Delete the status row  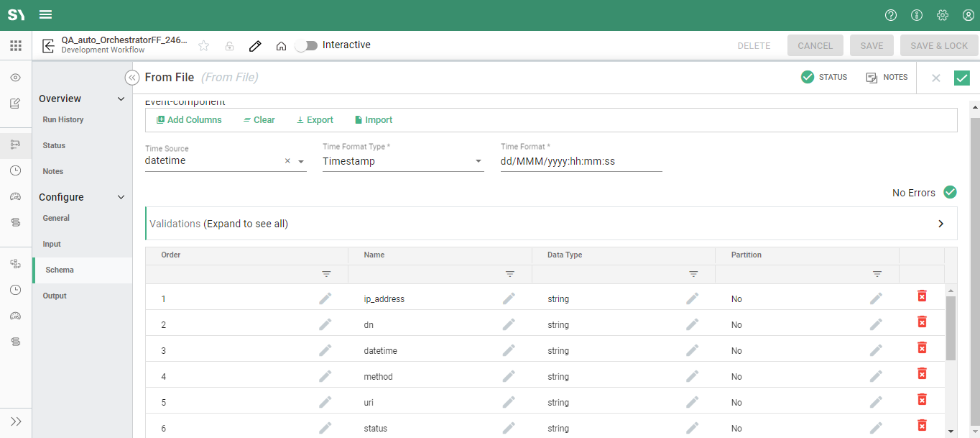click(922, 425)
